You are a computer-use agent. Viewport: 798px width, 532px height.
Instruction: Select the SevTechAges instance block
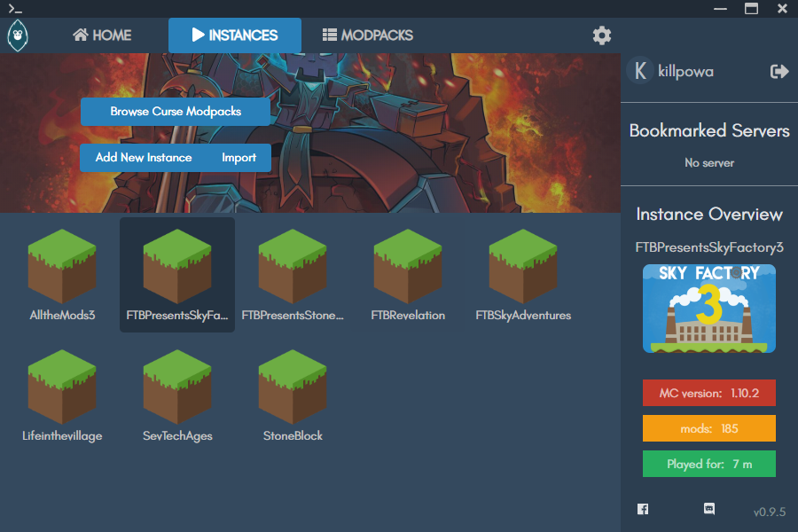click(x=177, y=395)
